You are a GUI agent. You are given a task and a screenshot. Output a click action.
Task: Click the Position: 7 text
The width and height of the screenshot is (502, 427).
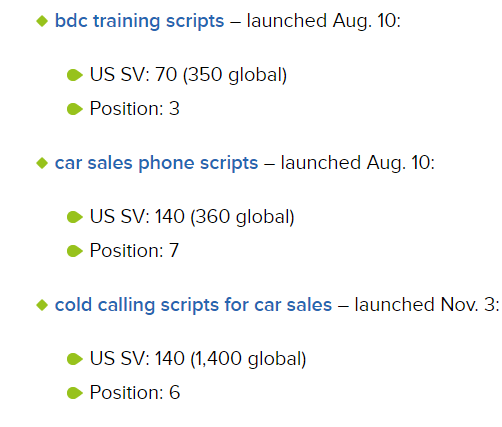(x=134, y=251)
